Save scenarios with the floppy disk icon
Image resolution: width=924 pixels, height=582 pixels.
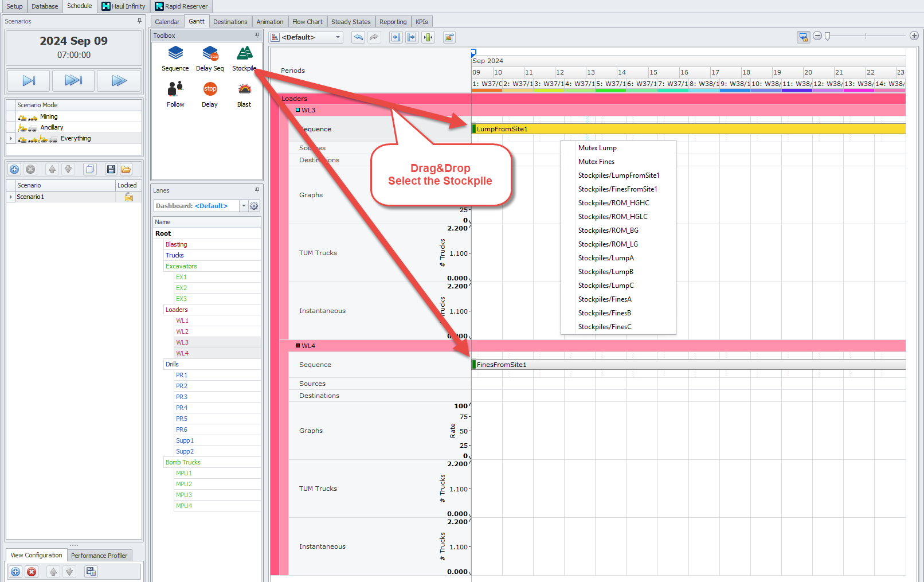point(111,169)
